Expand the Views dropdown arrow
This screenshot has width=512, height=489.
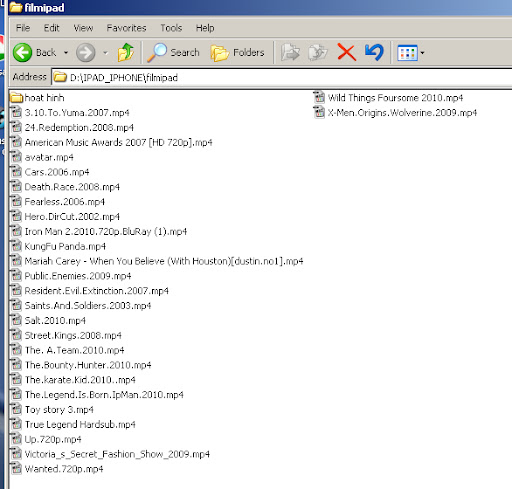point(422,53)
